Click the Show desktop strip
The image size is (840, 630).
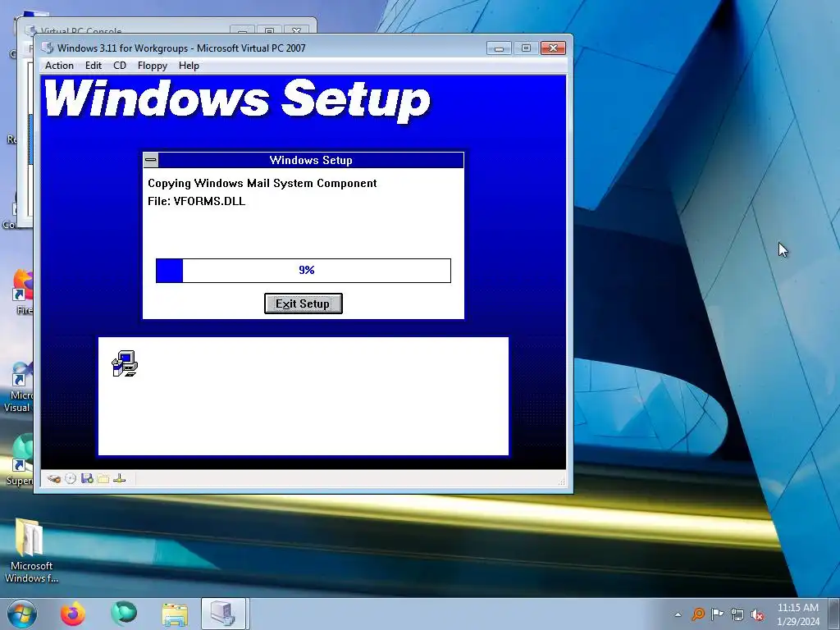[835, 614]
